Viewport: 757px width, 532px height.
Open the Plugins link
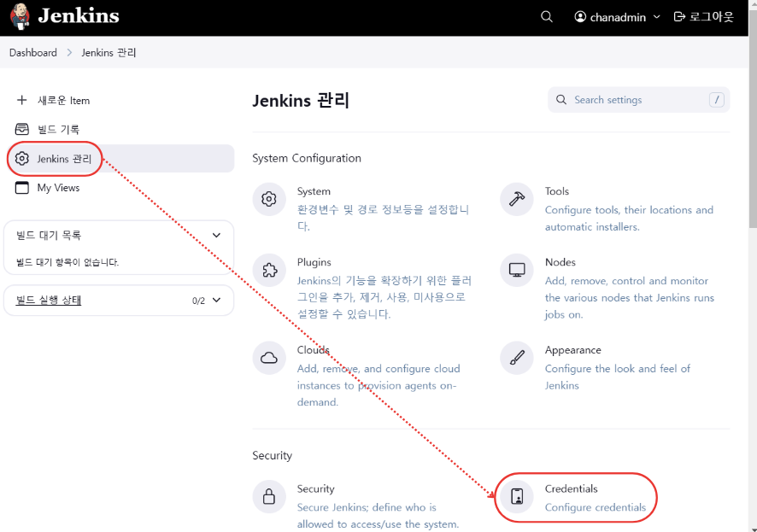[314, 262]
